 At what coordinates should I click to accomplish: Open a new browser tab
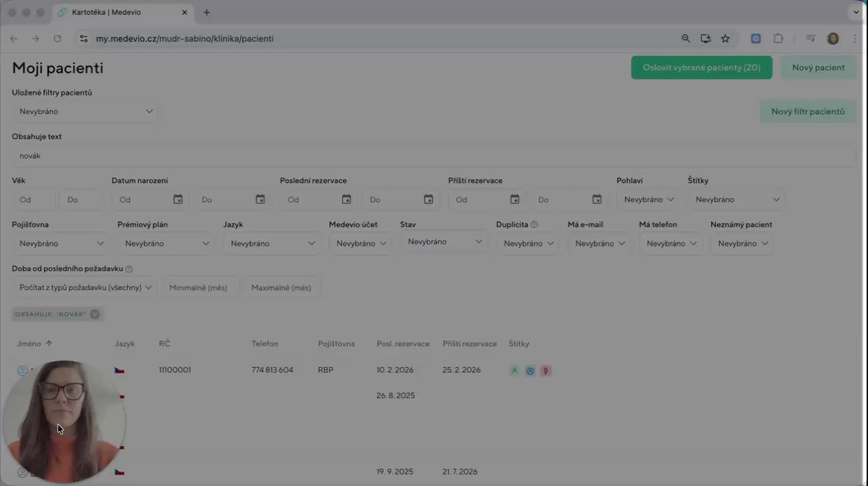207,12
